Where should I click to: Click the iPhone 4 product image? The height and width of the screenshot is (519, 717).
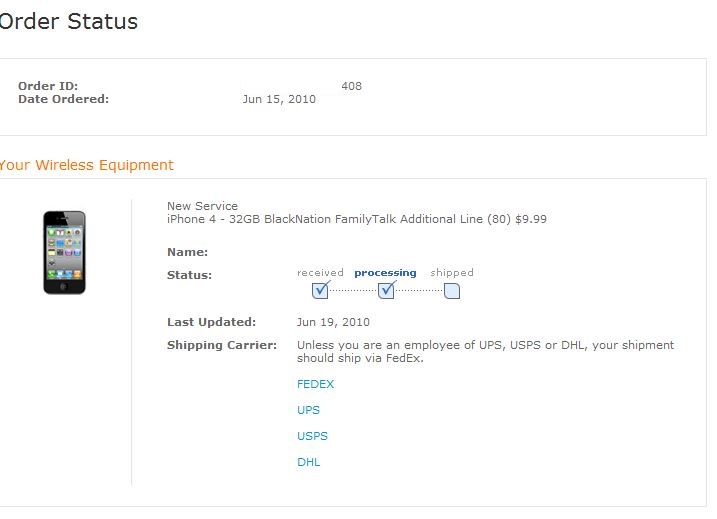pos(64,252)
